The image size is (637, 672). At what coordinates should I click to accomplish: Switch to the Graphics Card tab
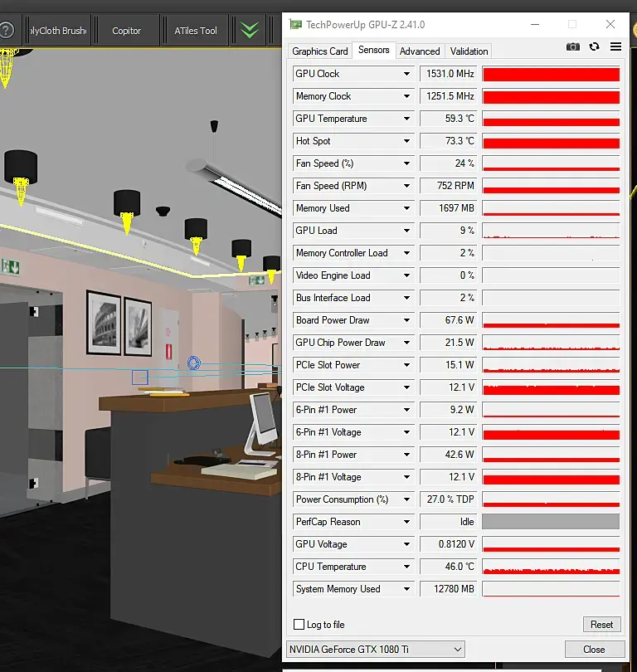click(x=320, y=51)
